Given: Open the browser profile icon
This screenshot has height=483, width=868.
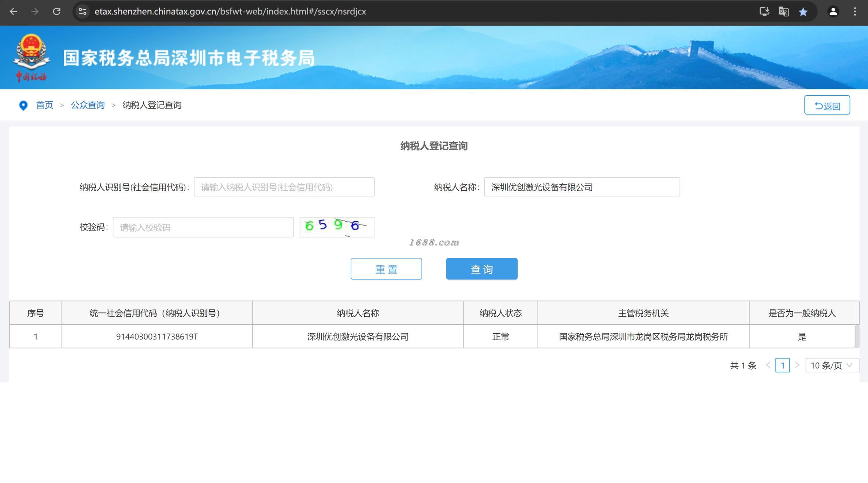Looking at the screenshot, I should (833, 11).
